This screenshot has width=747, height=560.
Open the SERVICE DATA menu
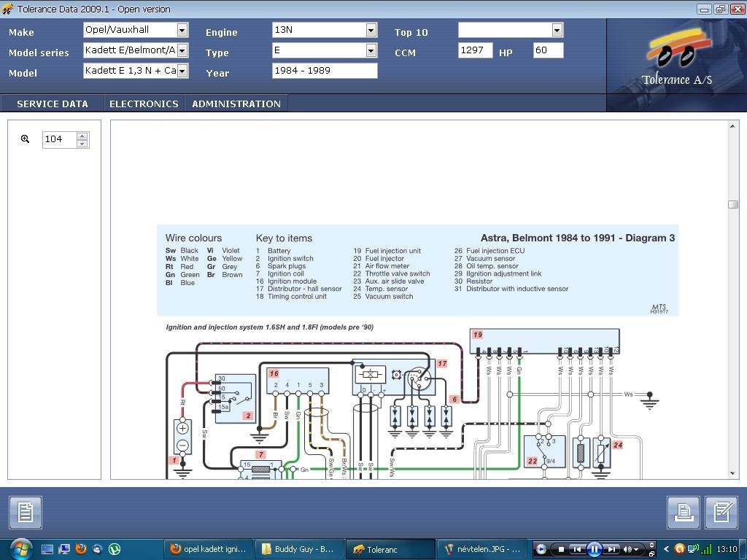(x=53, y=104)
